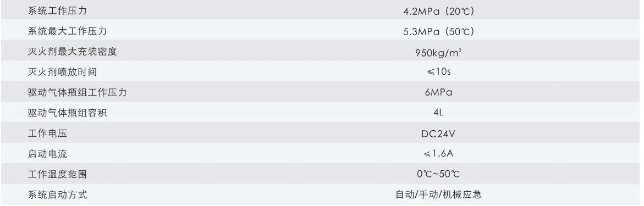Viewport: 644px width, 206px height.
Task: Select the 0℃~50℃ temperature range value
Action: (438, 174)
